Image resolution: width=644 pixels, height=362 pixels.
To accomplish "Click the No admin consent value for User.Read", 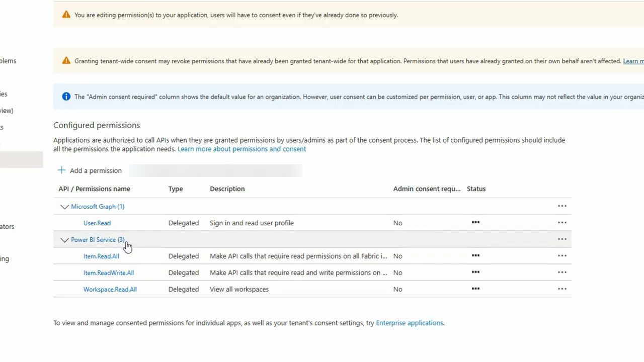I will point(397,223).
